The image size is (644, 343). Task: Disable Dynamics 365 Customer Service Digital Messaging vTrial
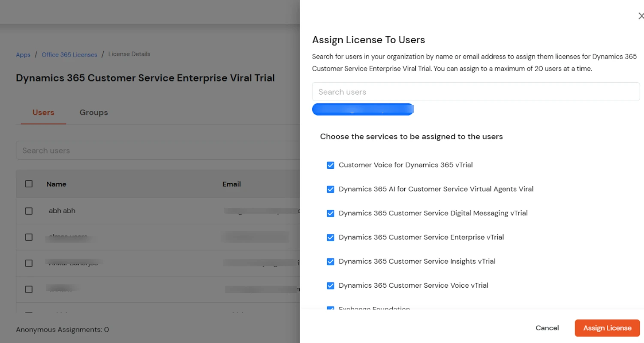tap(331, 213)
